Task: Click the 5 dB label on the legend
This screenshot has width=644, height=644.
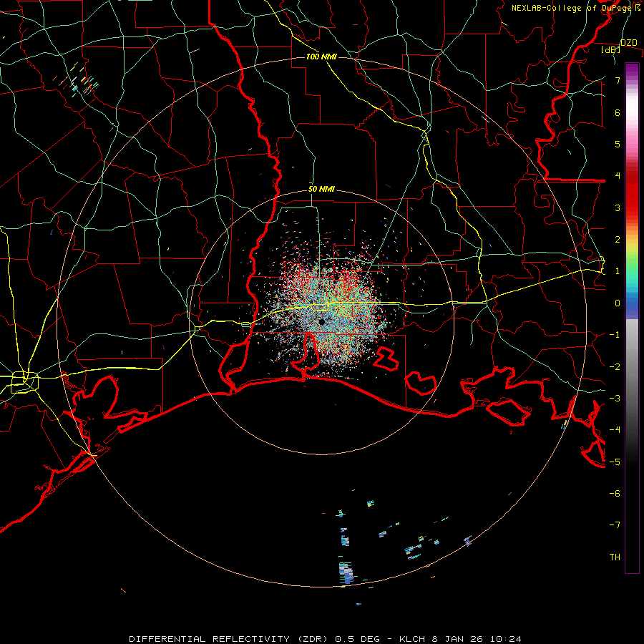Action: pyautogui.click(x=618, y=144)
